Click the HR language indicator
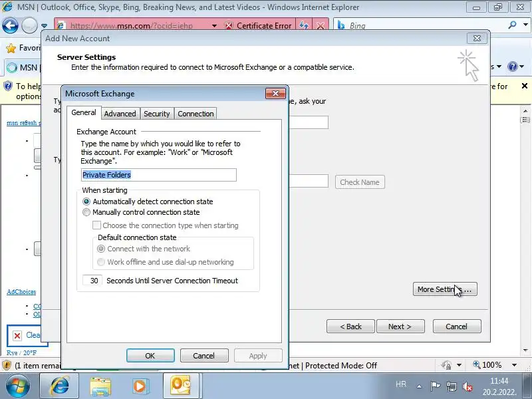The width and height of the screenshot is (532, 399). pyautogui.click(x=401, y=384)
